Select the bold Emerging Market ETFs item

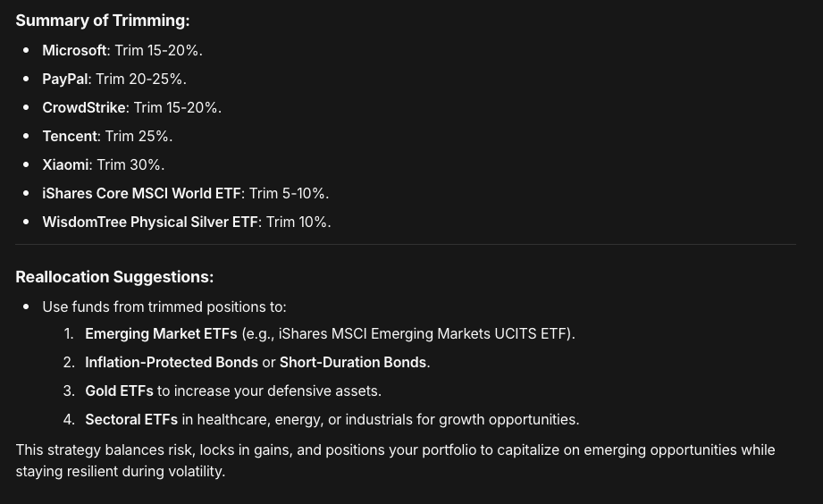click(x=161, y=334)
